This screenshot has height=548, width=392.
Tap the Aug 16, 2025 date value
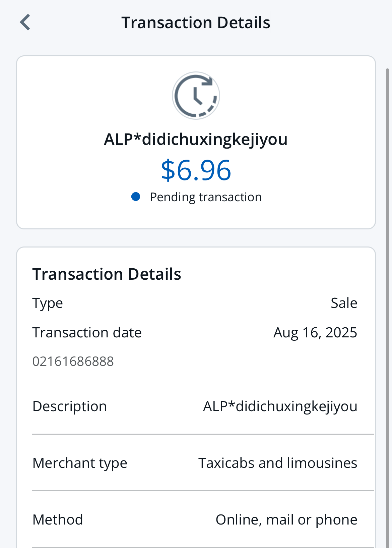tap(315, 333)
